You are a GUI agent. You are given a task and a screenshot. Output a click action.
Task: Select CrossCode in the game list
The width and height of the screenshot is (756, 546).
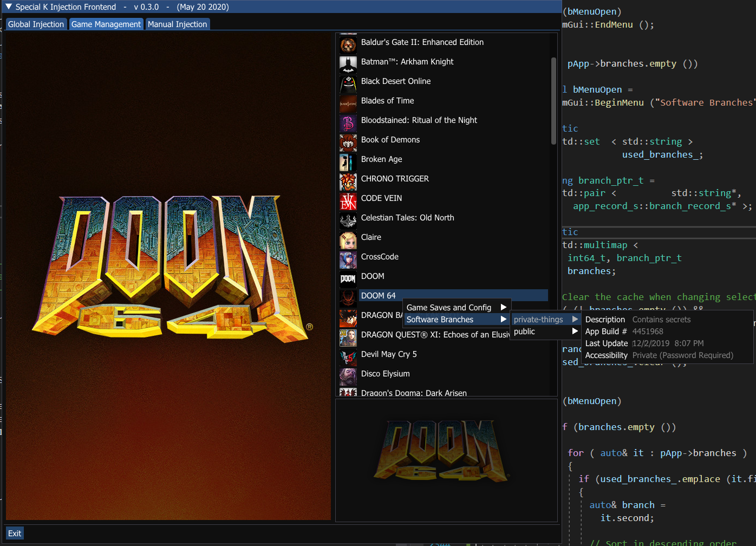(x=380, y=257)
